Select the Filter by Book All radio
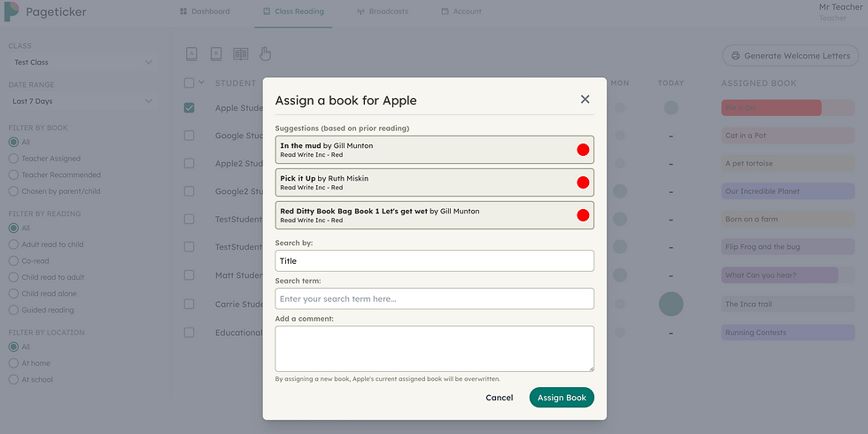 coord(14,143)
